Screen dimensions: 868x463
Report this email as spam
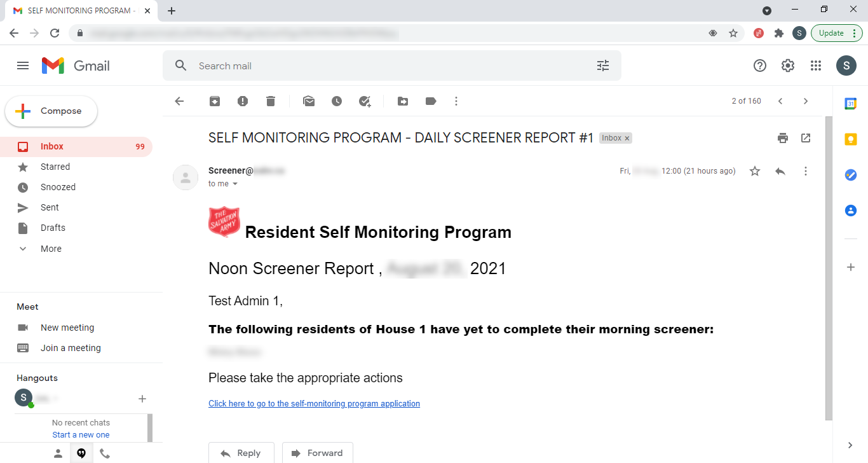click(243, 101)
